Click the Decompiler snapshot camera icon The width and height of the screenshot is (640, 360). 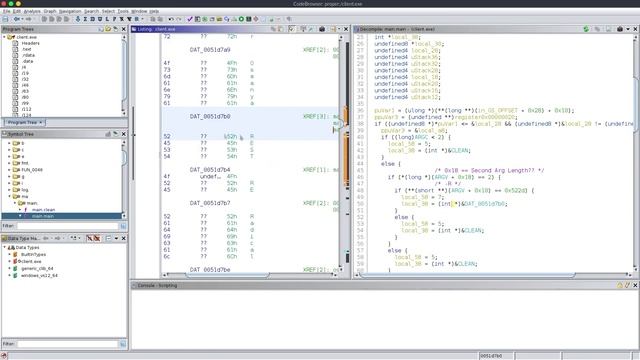(x=620, y=29)
